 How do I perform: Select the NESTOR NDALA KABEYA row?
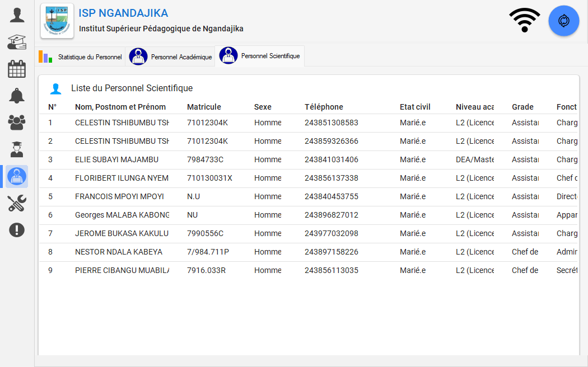tap(119, 252)
